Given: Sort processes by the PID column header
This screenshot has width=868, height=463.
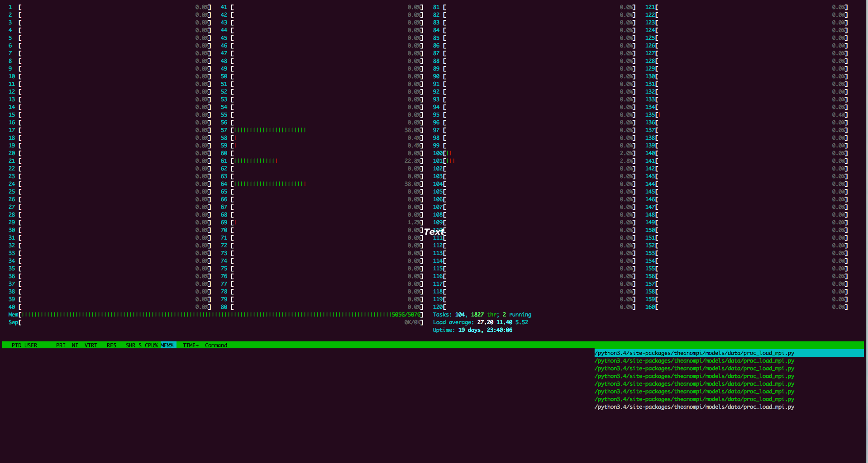Looking at the screenshot, I should click(16, 345).
